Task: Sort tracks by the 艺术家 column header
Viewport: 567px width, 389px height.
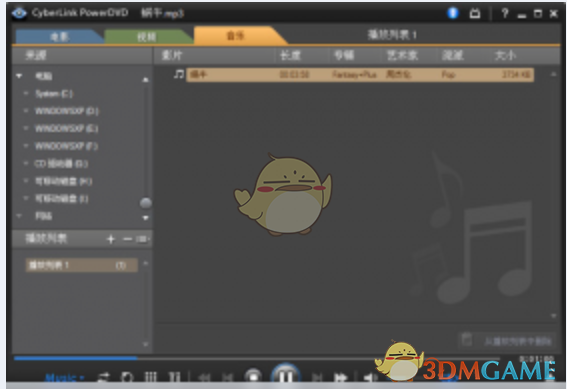Action: (x=402, y=55)
